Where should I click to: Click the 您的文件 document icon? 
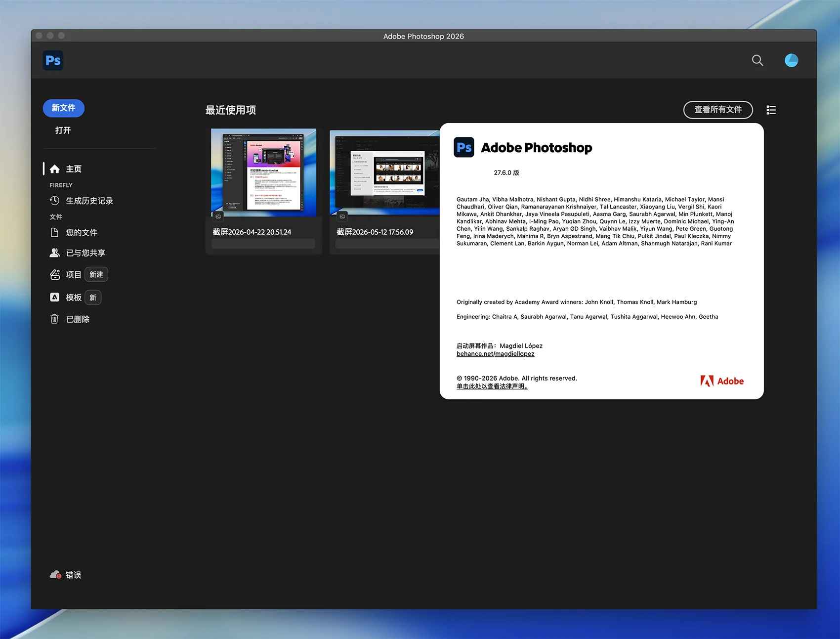pos(54,232)
